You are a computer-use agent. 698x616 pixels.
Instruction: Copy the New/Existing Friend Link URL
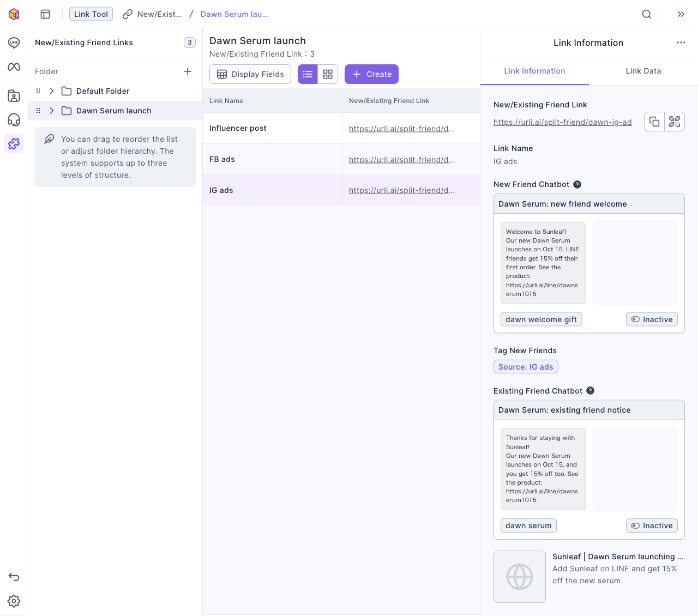654,122
